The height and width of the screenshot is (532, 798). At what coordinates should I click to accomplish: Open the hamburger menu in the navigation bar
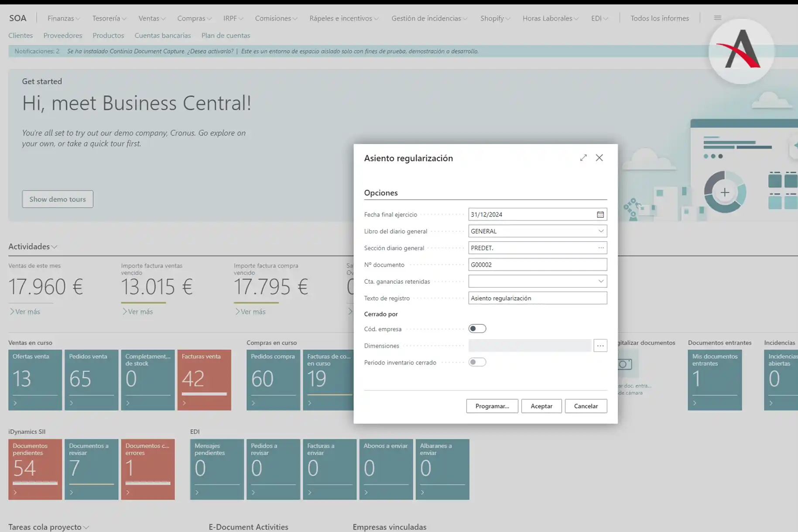click(x=717, y=18)
